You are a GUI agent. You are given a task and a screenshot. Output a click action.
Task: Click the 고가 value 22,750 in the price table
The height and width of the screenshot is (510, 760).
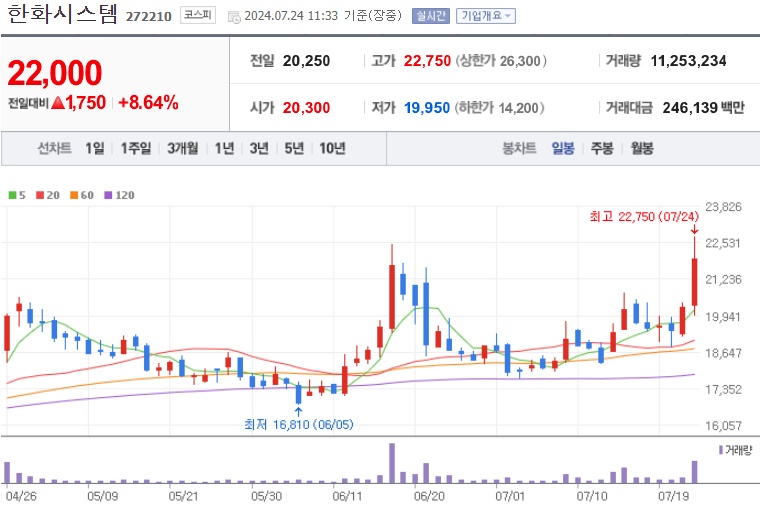(x=427, y=61)
